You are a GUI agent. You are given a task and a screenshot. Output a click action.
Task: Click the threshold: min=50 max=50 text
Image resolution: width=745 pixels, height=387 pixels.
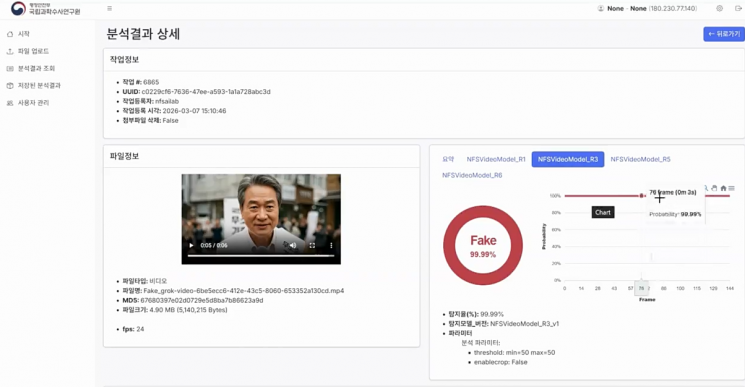[x=515, y=352]
